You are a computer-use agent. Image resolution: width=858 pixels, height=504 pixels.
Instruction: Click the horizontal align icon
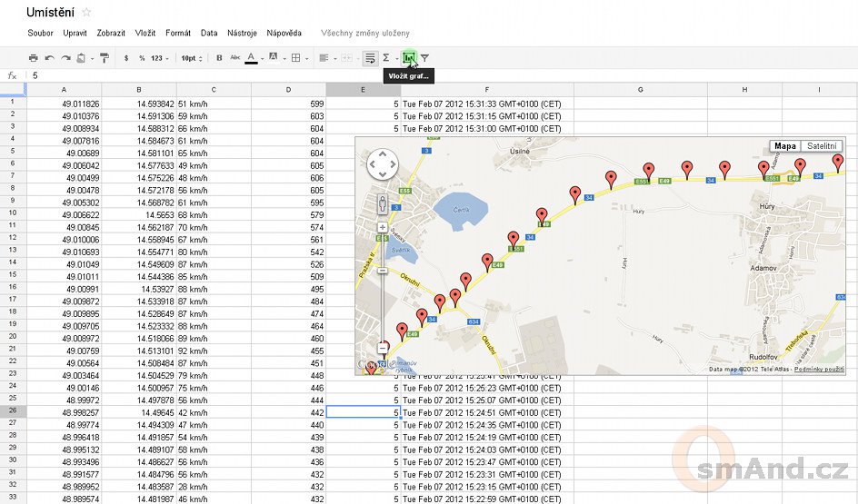click(x=324, y=58)
